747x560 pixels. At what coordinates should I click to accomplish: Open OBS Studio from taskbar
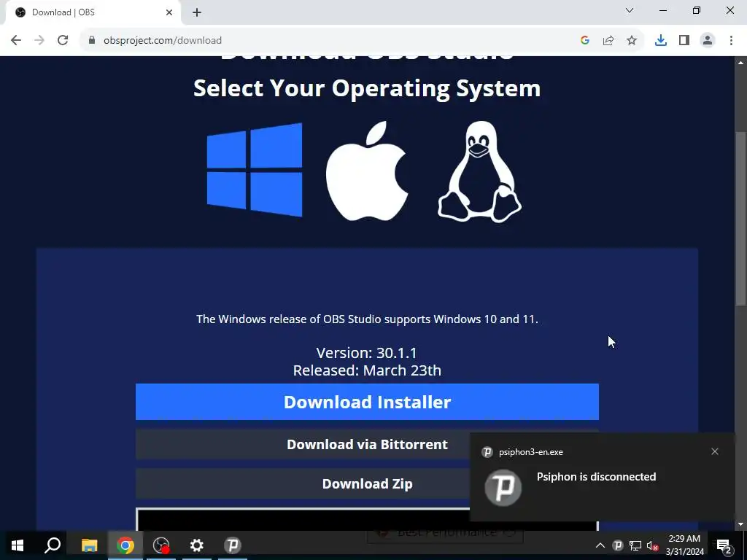pyautogui.click(x=161, y=545)
